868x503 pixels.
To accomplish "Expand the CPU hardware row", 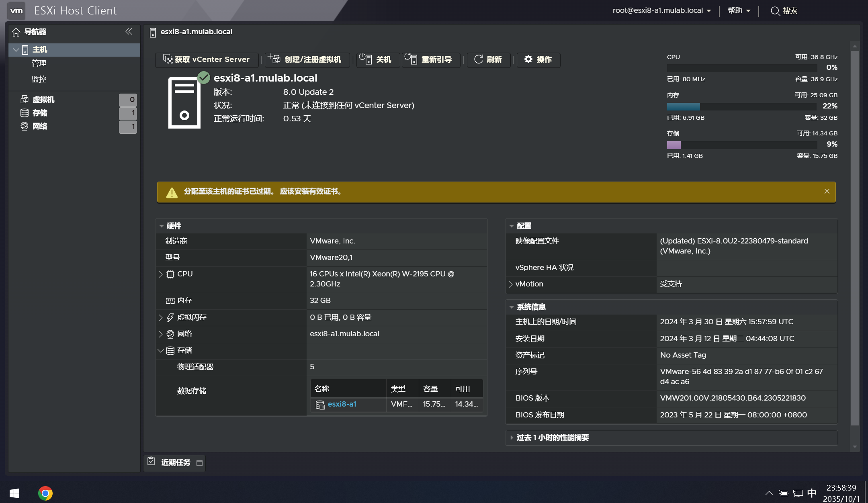I will click(x=161, y=274).
